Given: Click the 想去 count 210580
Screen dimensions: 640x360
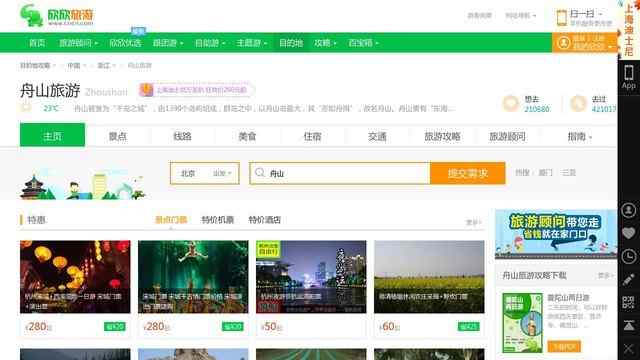Looking at the screenshot, I should point(537,109).
